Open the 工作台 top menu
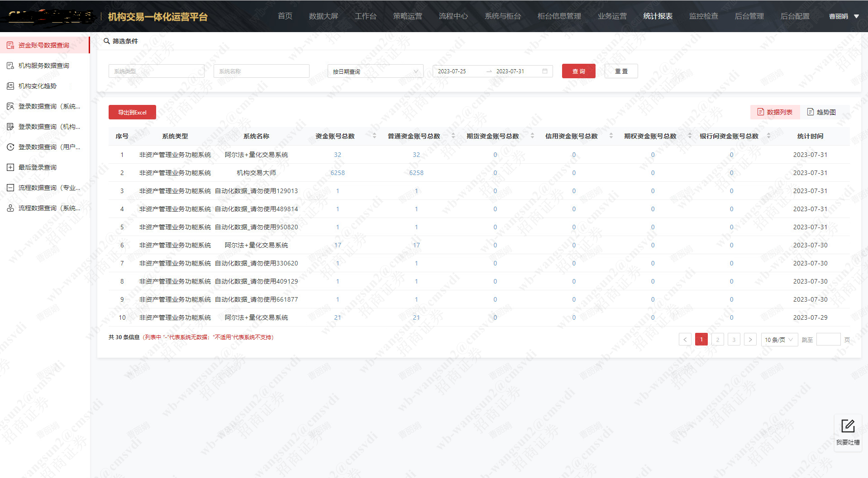Screen dimensions: 868x478 366,16
